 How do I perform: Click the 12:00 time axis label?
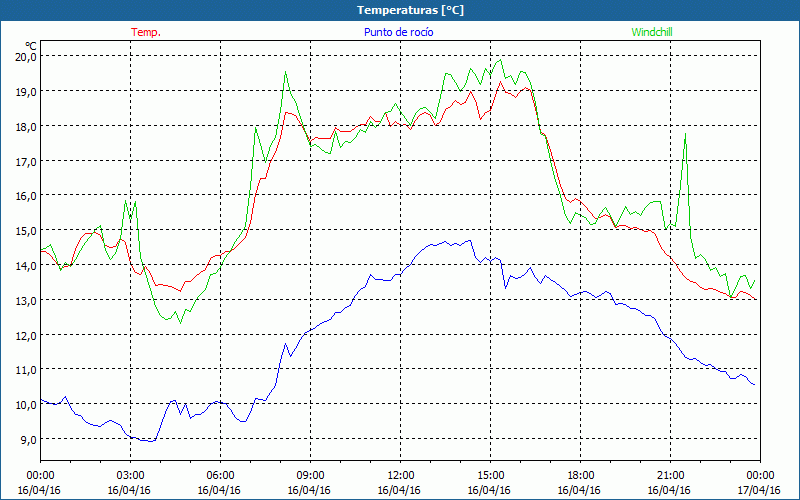(401, 476)
